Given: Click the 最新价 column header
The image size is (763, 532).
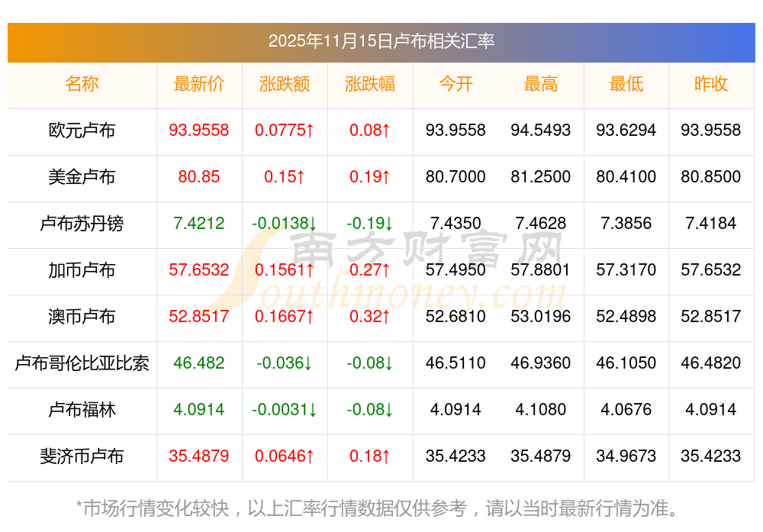Looking at the screenshot, I should 199,84.
